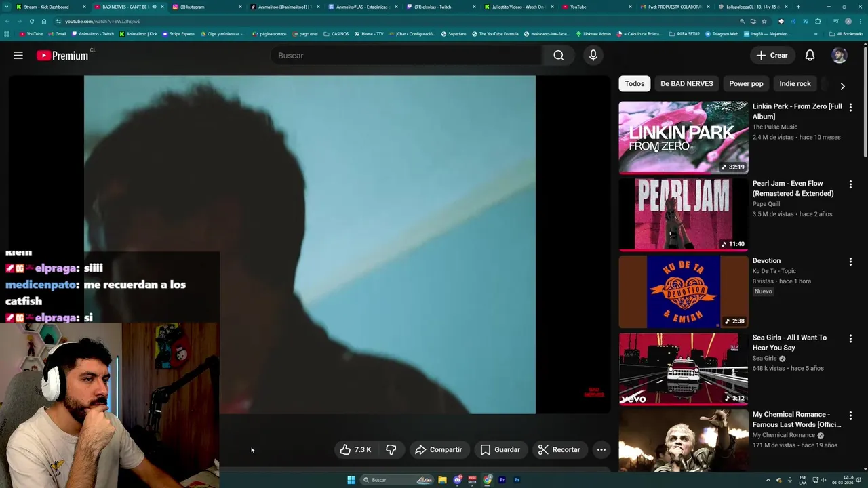Viewport: 868px width, 488px height.
Task: Click the YouTube Buscar search field
Action: pos(406,56)
